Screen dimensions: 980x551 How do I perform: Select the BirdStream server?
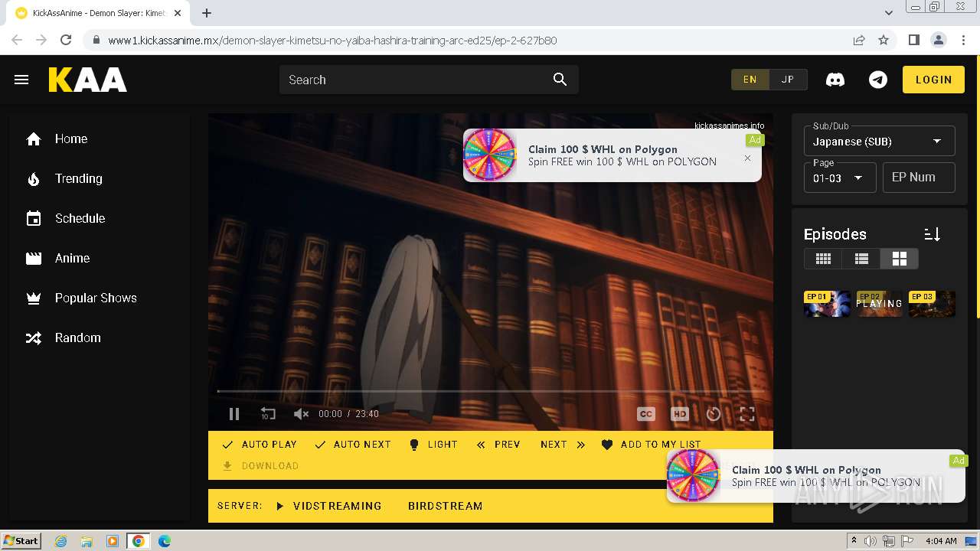[446, 506]
